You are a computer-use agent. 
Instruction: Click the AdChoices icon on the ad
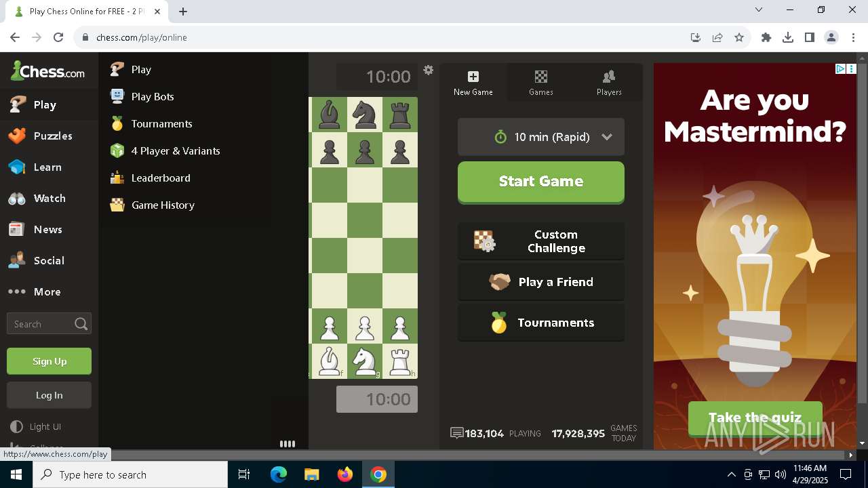pos(840,68)
